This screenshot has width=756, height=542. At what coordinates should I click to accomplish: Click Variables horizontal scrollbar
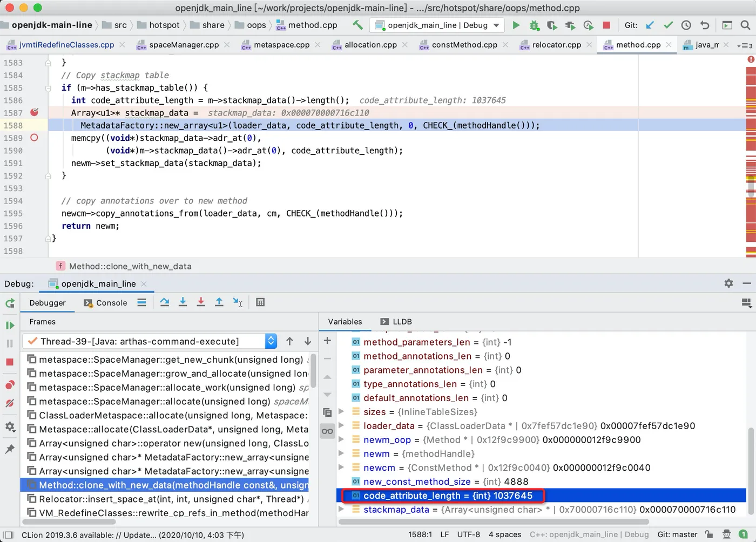[x=494, y=522]
